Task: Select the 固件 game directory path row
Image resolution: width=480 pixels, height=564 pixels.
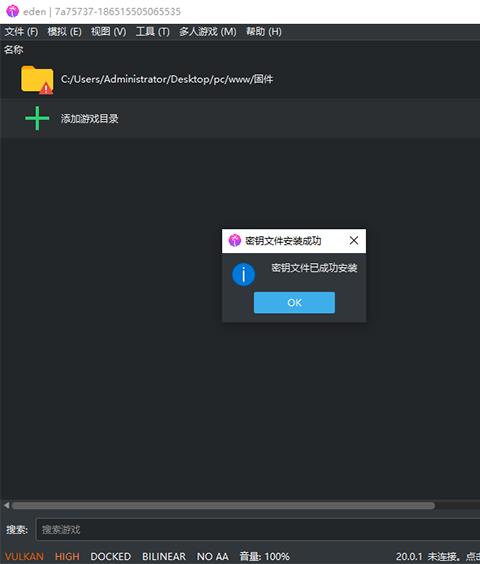Action: pos(240,79)
